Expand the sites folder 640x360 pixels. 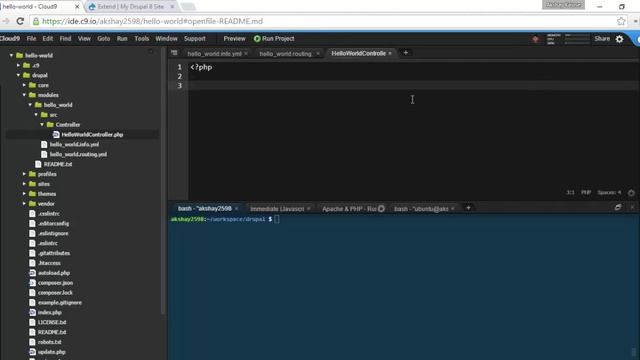click(24, 184)
